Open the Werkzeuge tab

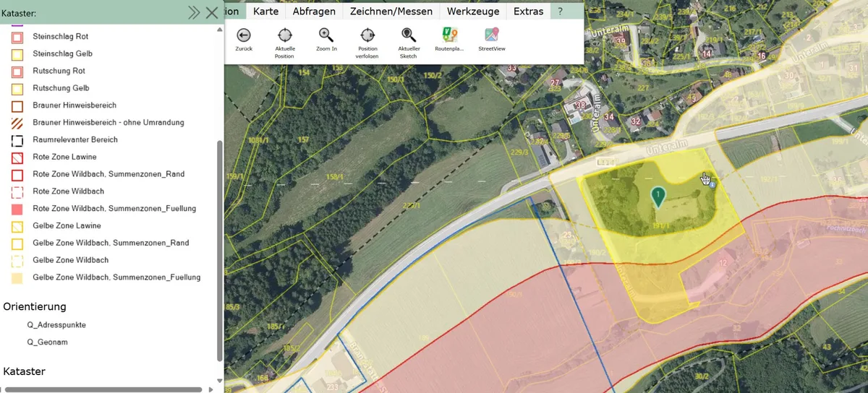tap(473, 12)
